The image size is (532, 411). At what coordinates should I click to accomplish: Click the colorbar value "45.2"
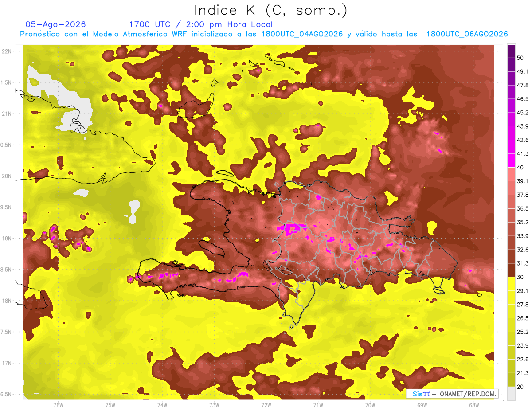(522, 112)
